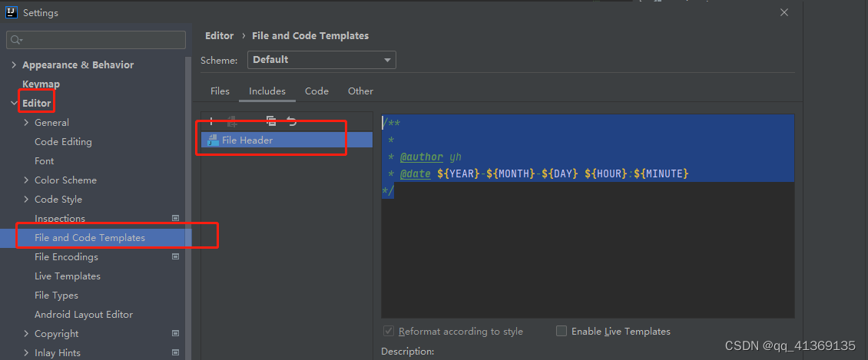Select the Includes tab
Image resolution: width=868 pixels, height=360 pixels.
click(x=267, y=91)
